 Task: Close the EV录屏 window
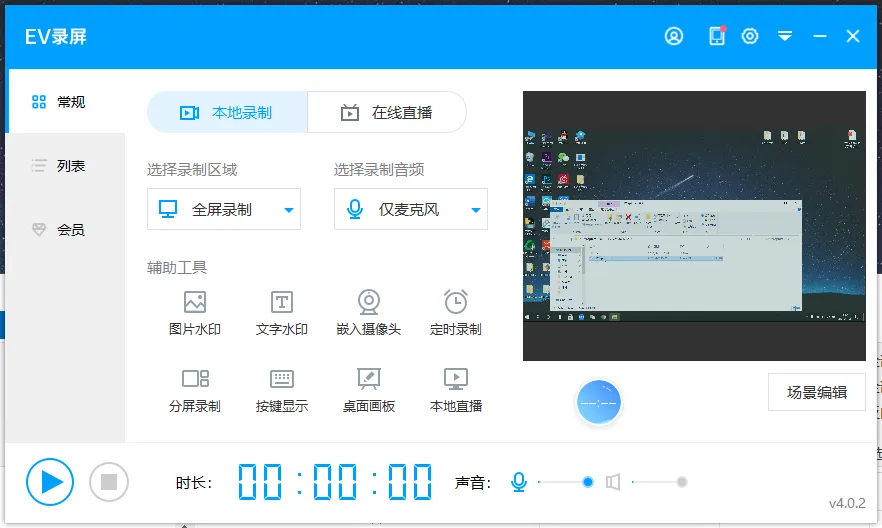click(853, 37)
